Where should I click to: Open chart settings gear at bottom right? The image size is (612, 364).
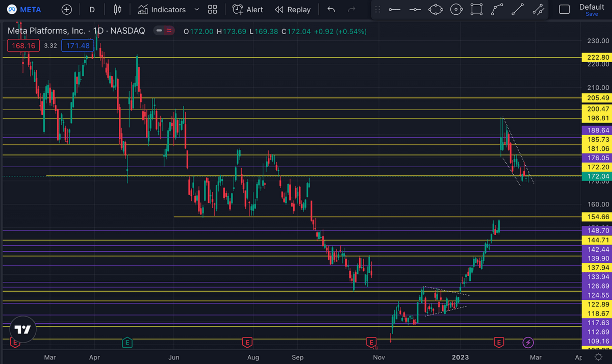tap(599, 358)
